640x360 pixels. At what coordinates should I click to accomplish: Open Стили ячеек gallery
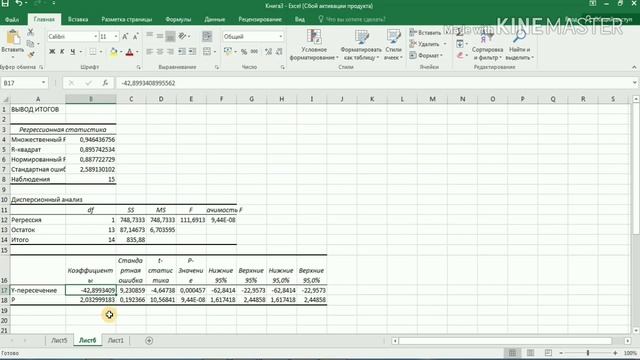pyautogui.click(x=393, y=45)
